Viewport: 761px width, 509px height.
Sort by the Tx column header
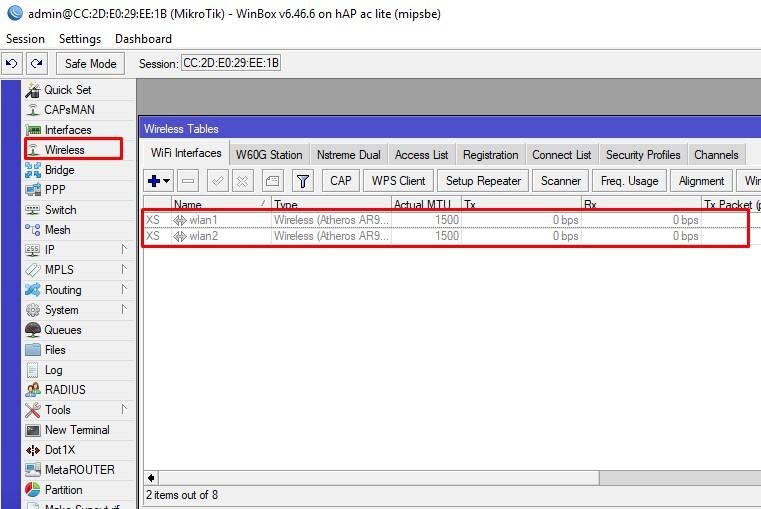521,204
